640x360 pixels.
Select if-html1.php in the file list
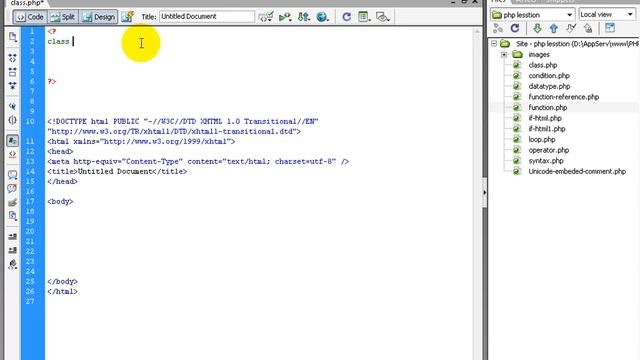pyautogui.click(x=547, y=129)
